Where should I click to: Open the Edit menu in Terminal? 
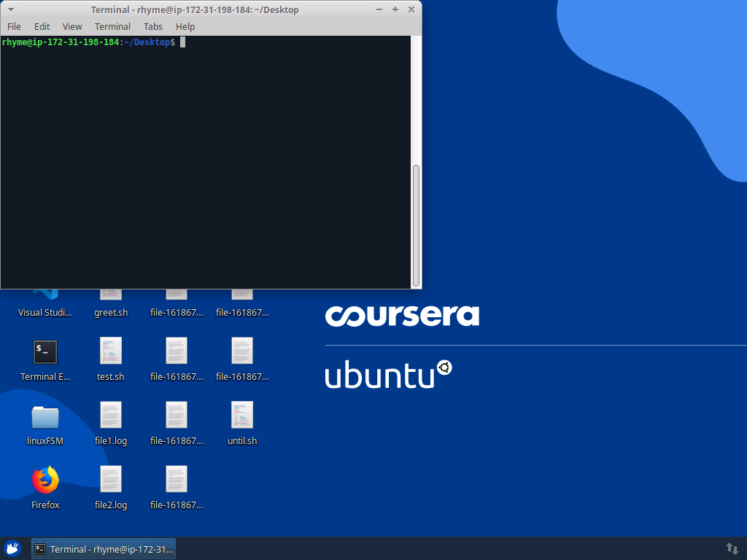point(42,27)
